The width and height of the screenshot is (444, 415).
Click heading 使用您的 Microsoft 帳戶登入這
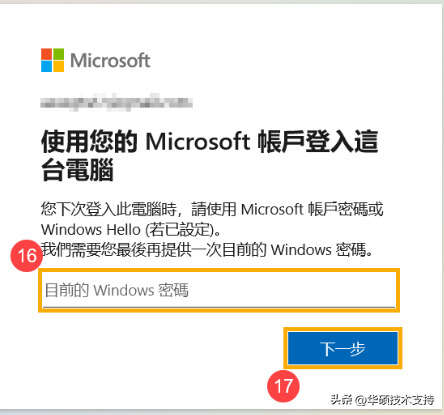(x=210, y=142)
